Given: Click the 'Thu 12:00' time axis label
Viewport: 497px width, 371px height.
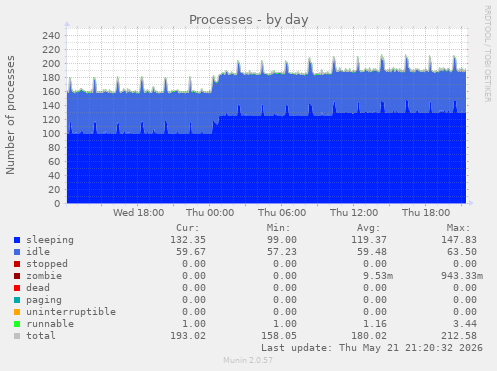Looking at the screenshot, I should pos(354,213).
